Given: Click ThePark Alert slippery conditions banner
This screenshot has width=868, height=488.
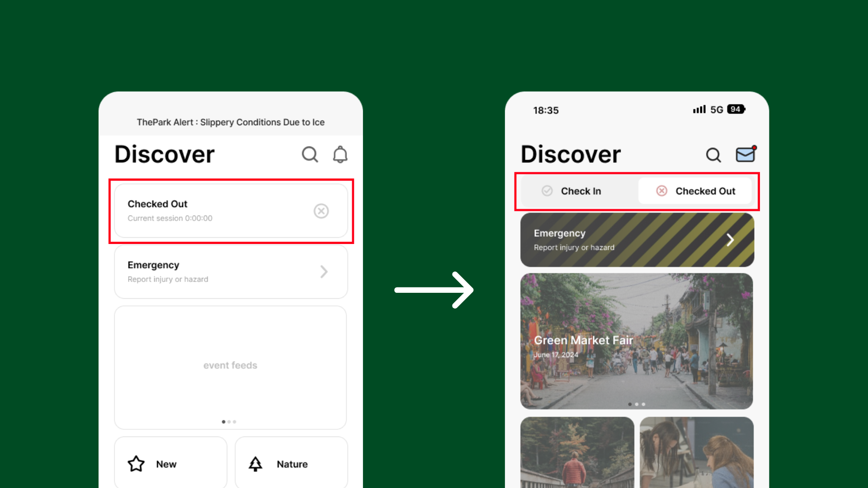Looking at the screenshot, I should (231, 122).
